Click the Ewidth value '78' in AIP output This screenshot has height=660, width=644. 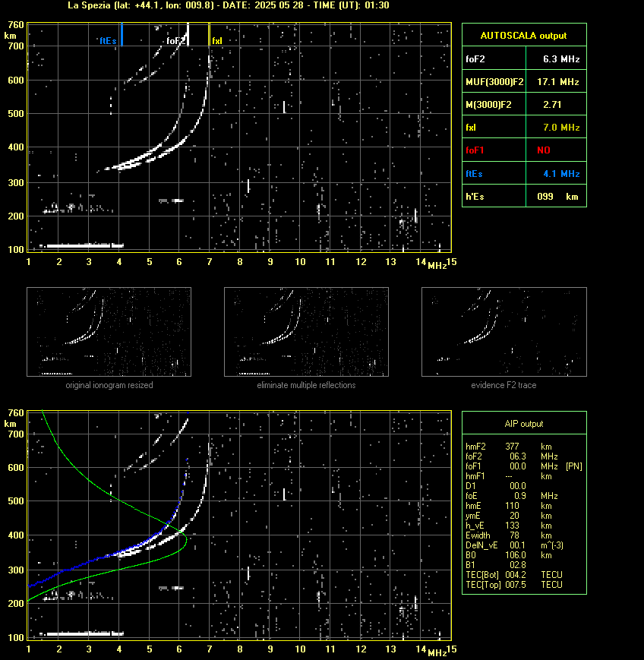[514, 535]
